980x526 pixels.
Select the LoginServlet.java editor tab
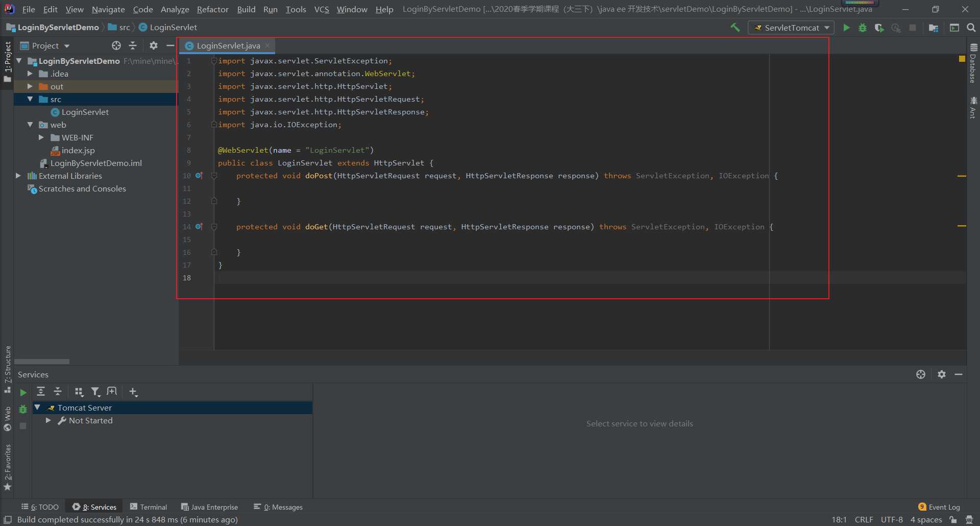[228, 45]
